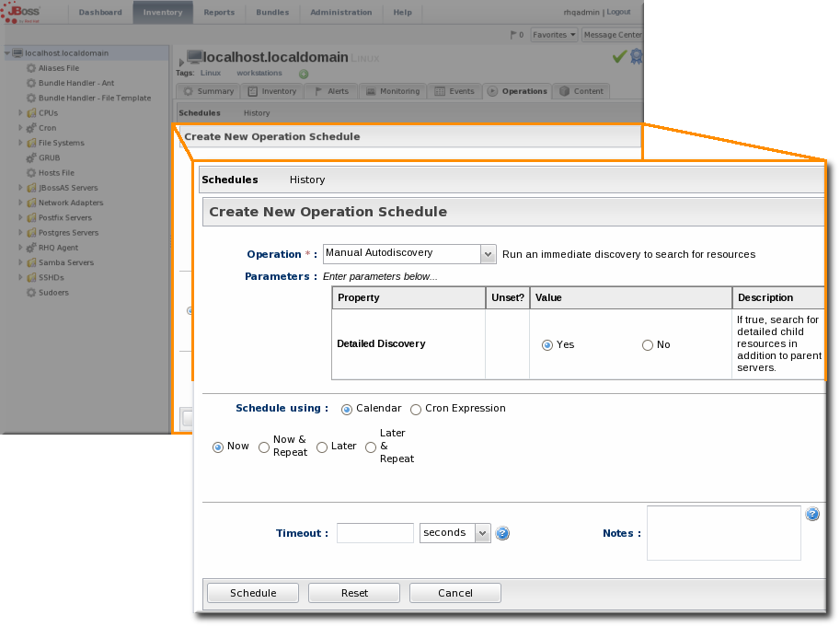840x627 pixels.
Task: Open the History subtab in zoomed panel
Action: coord(307,180)
